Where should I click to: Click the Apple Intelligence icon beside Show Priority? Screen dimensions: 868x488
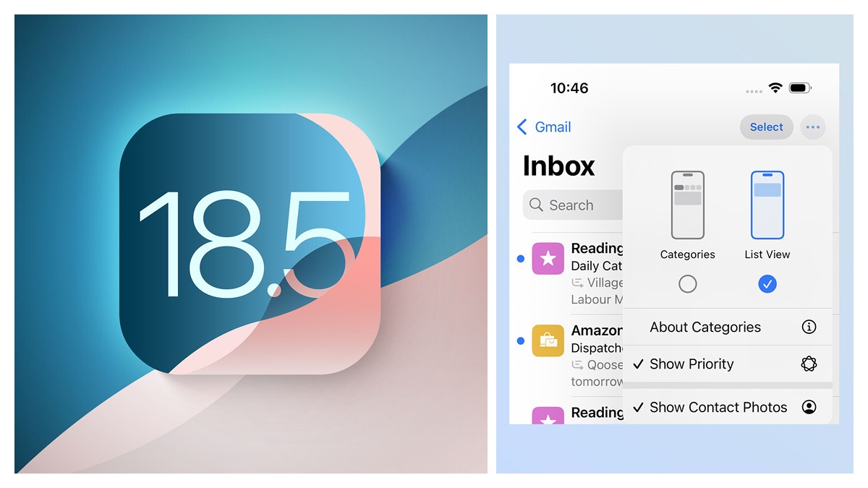[809, 364]
